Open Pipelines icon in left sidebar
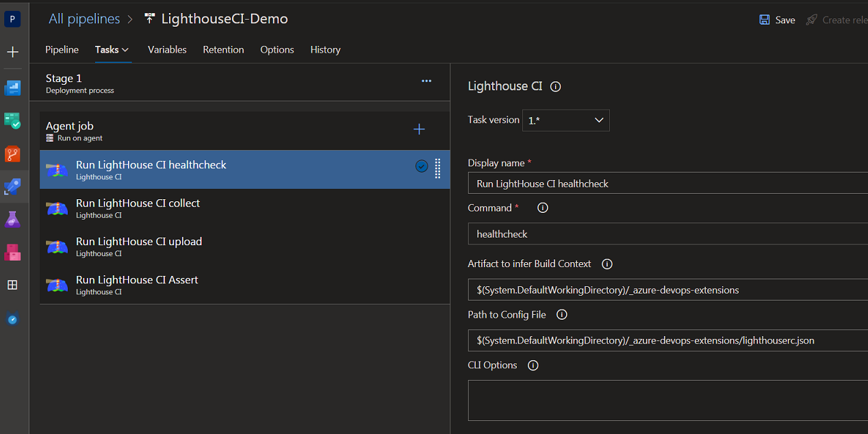Image resolution: width=868 pixels, height=434 pixels. pyautogui.click(x=12, y=186)
